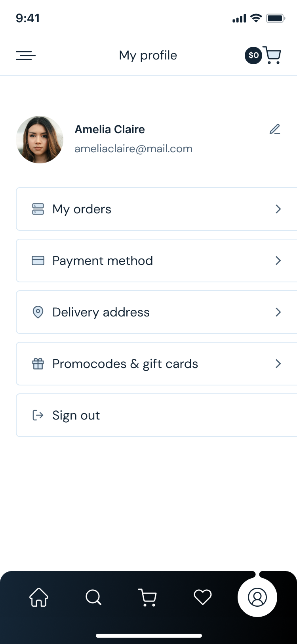Expand My orders with its chevron
This screenshot has height=644, width=297.
point(278,209)
